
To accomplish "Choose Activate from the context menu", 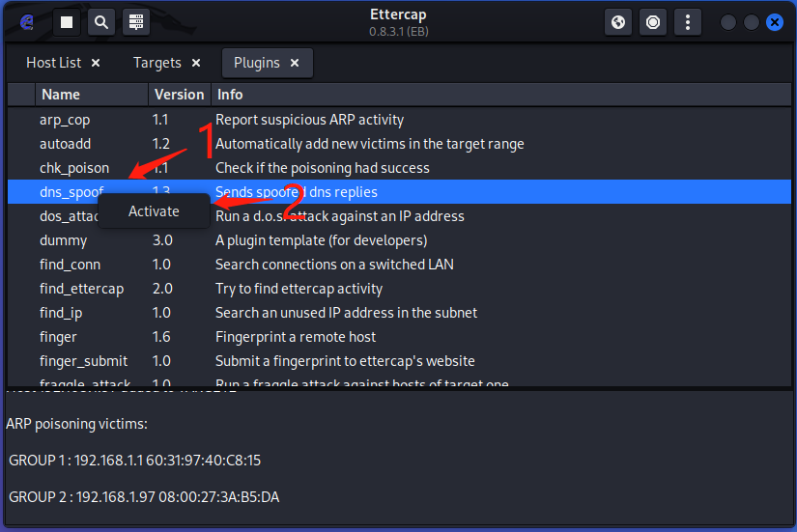I will [x=154, y=210].
